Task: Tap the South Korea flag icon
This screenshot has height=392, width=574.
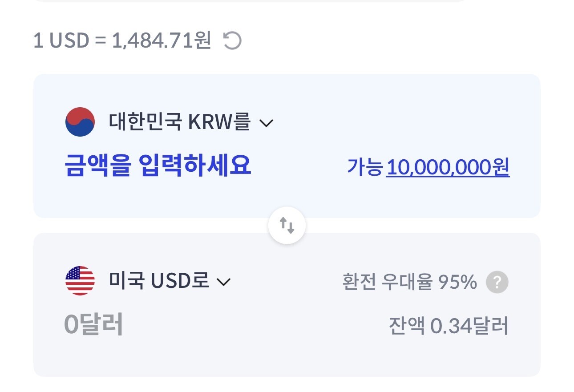Action: coord(80,122)
